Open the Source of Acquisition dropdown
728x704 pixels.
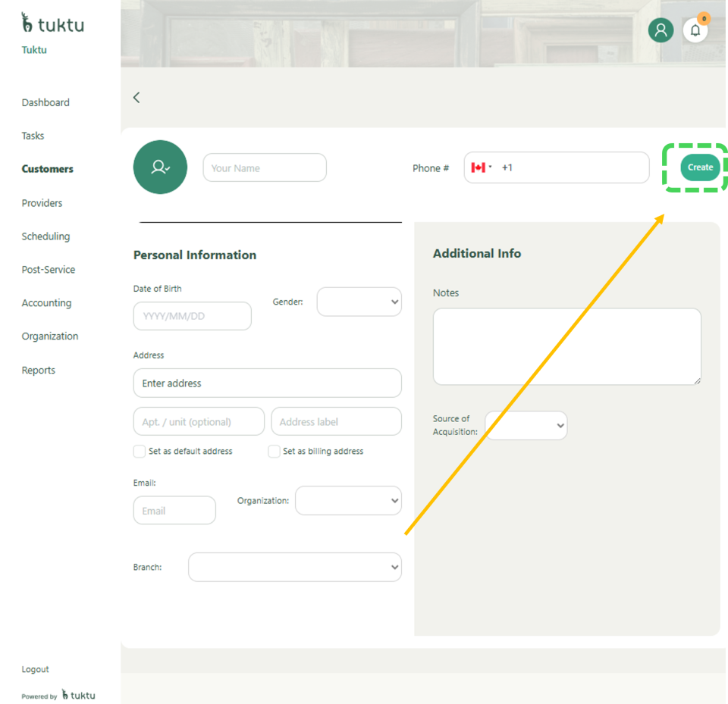click(526, 426)
